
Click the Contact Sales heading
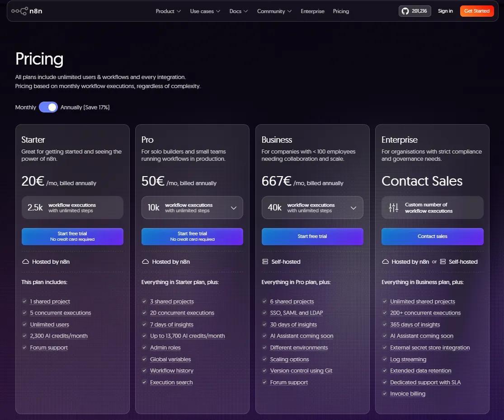click(x=422, y=181)
